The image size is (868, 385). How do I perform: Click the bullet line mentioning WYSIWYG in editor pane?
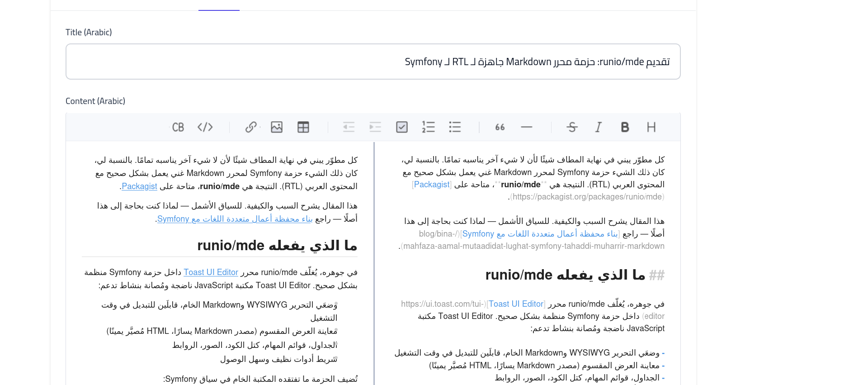[x=529, y=353]
